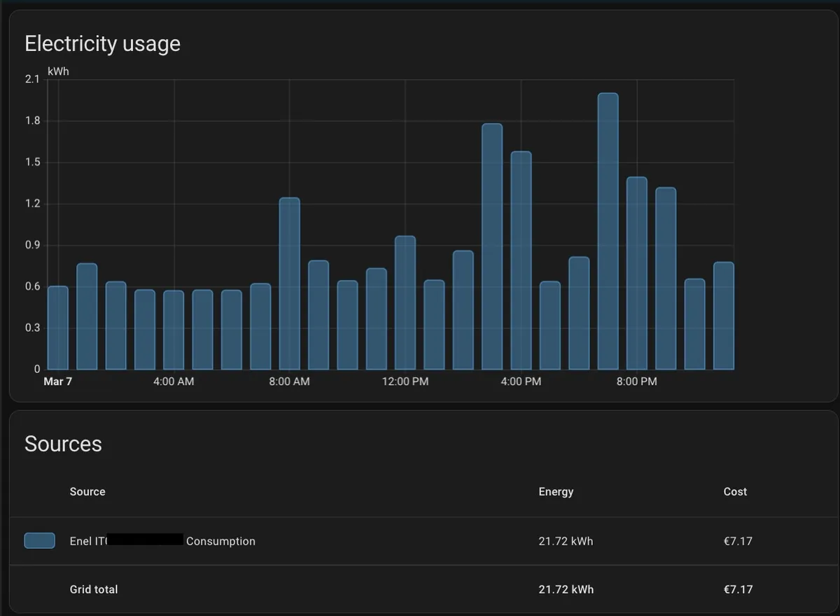Select the tallest bar in the usage chart
Image resolution: width=840 pixels, height=616 pixels.
coord(608,231)
